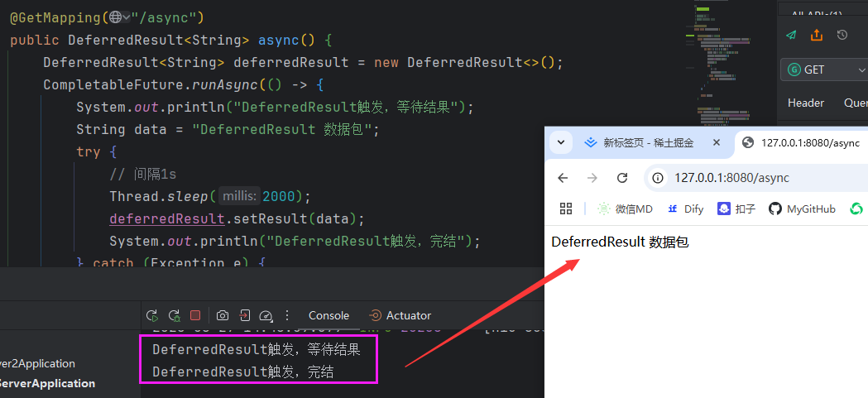Viewport: 868px width, 398px height.
Task: Click the runAsync method call
Action: pos(224,84)
